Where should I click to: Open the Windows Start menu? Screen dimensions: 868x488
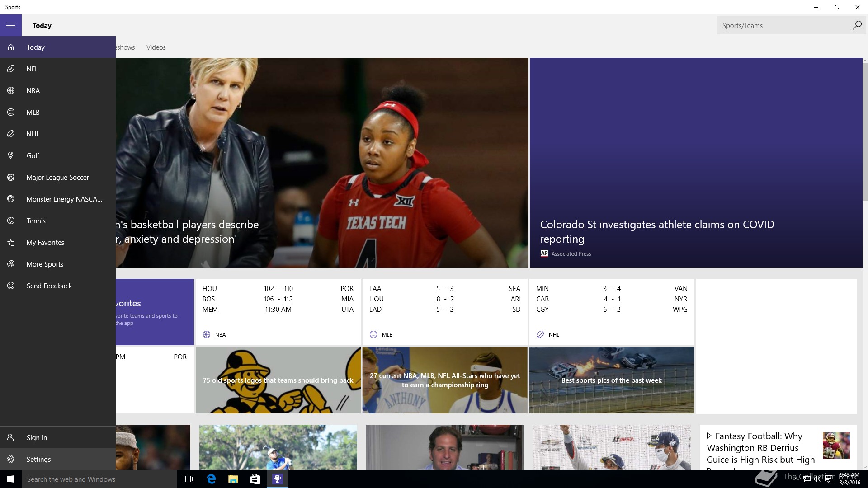(11, 479)
